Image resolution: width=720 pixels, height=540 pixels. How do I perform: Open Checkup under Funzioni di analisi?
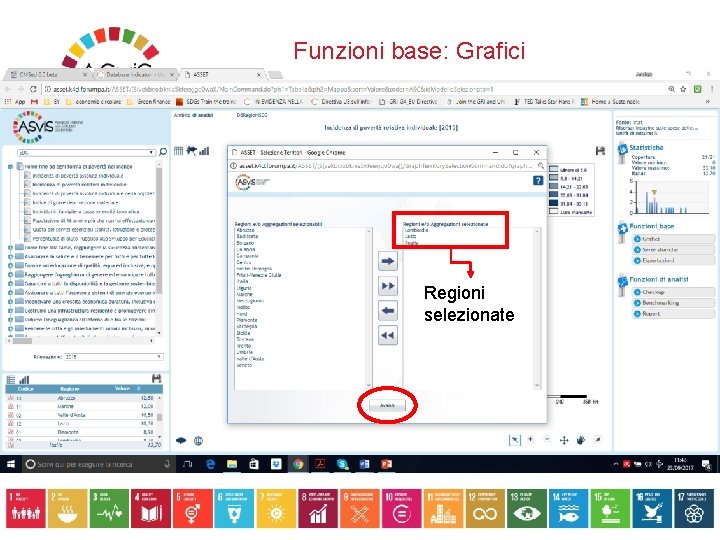pyautogui.click(x=673, y=292)
